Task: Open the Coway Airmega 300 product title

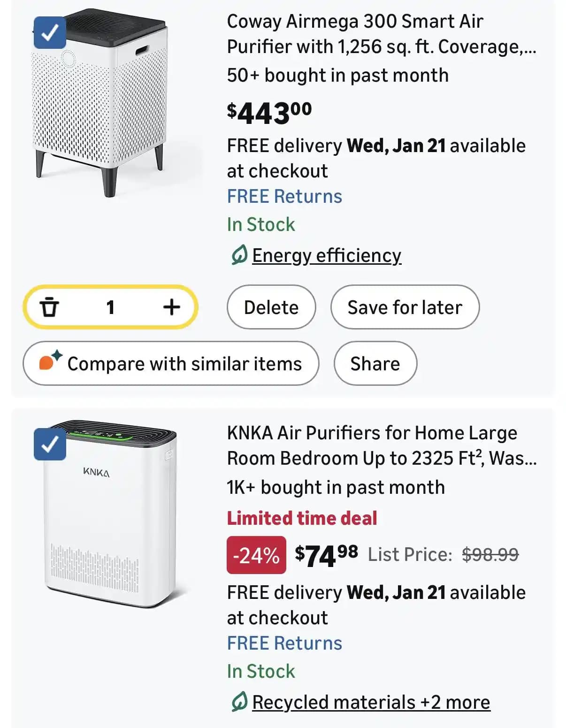Action: click(381, 34)
